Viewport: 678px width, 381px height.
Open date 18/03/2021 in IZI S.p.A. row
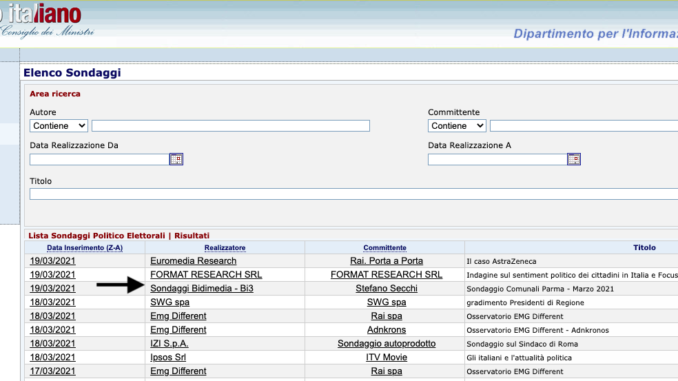52,343
